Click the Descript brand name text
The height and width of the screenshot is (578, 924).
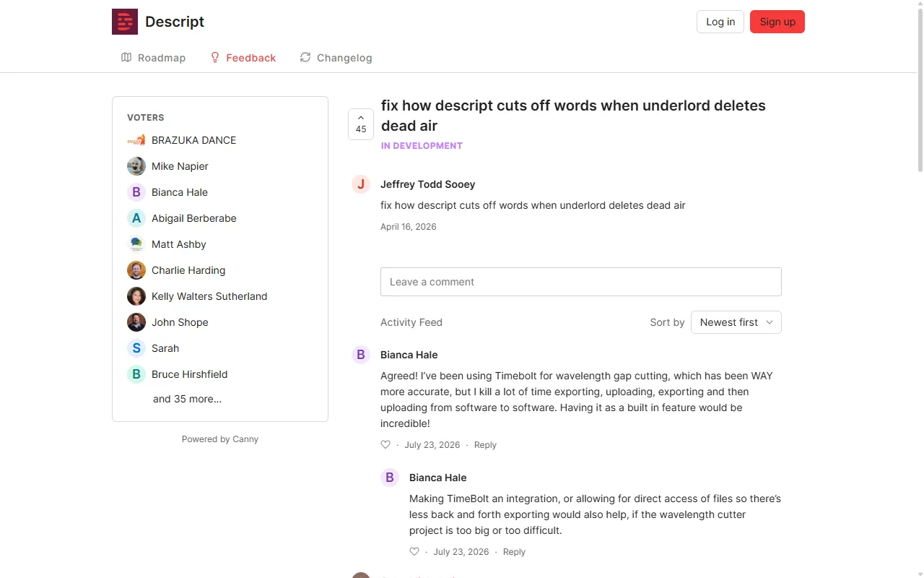pos(175,22)
